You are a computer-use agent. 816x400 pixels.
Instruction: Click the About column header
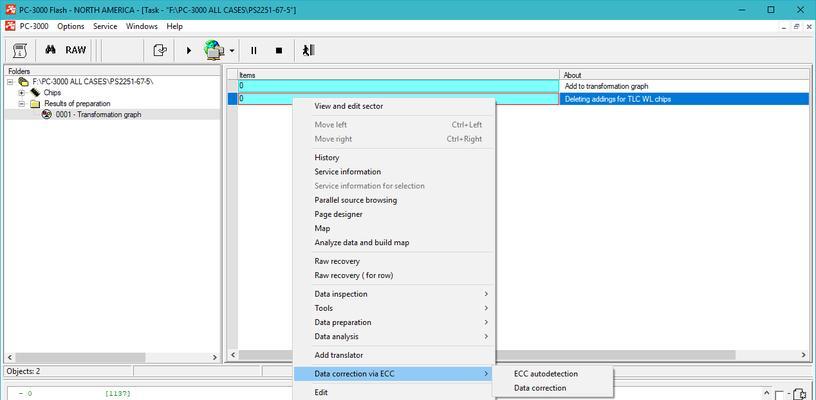tap(685, 75)
